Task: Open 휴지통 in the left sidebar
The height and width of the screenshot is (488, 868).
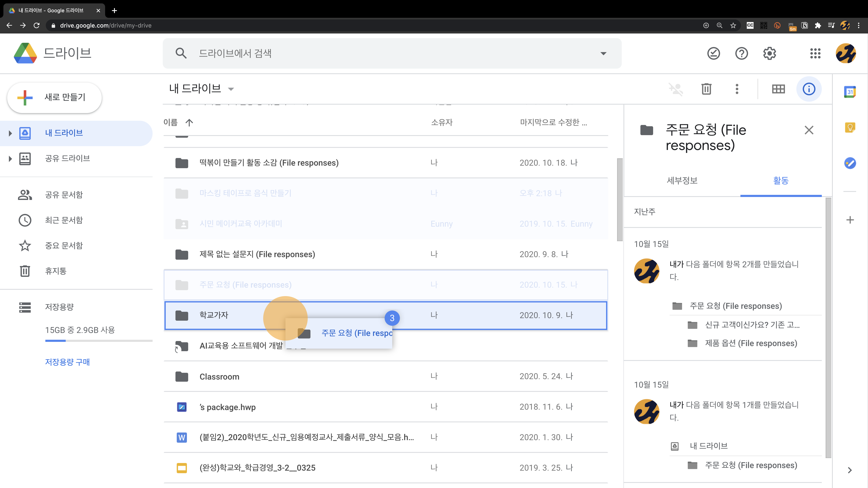Action: tap(56, 271)
